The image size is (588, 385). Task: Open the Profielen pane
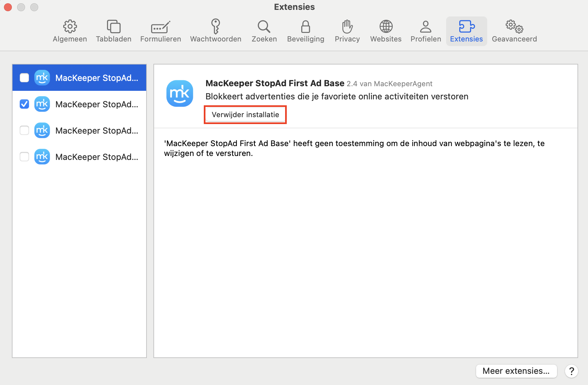pyautogui.click(x=425, y=31)
